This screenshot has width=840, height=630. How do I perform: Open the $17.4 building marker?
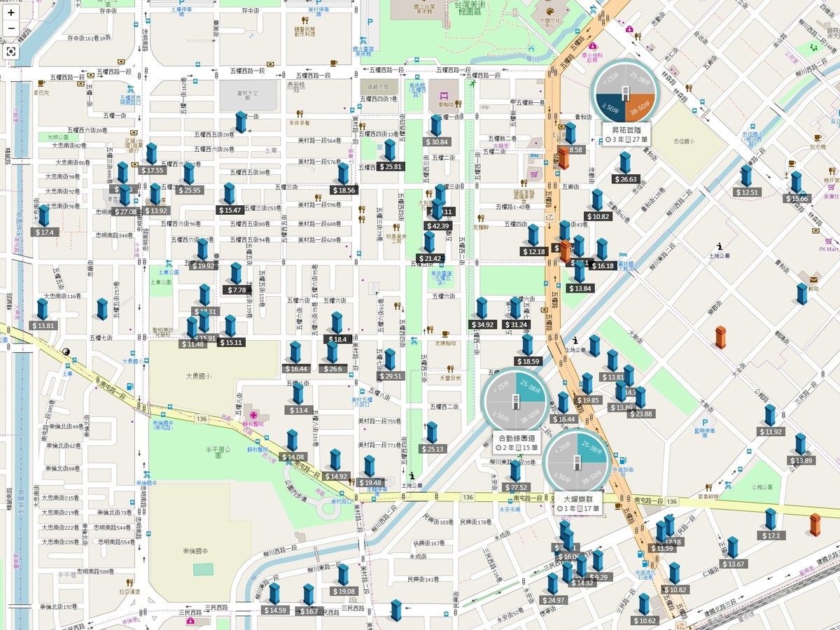coord(43,215)
